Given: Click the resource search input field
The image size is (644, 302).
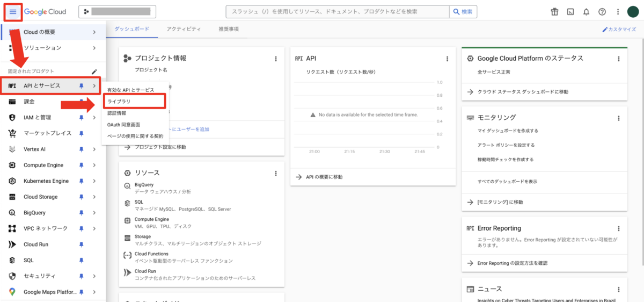Looking at the screenshot, I should pos(338,11).
